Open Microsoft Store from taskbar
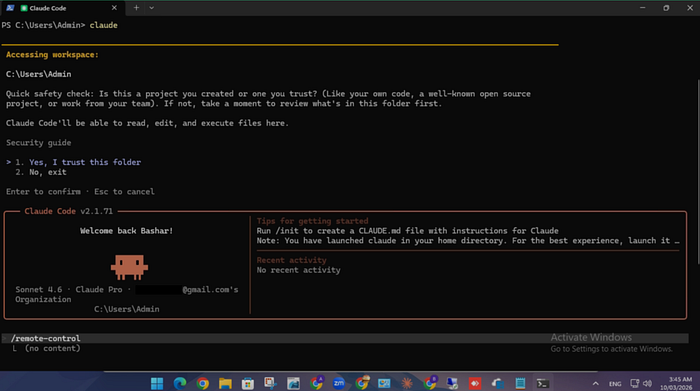 pyautogui.click(x=248, y=383)
